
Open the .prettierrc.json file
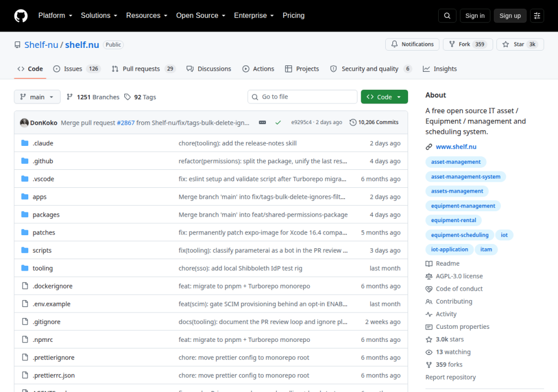[54, 375]
